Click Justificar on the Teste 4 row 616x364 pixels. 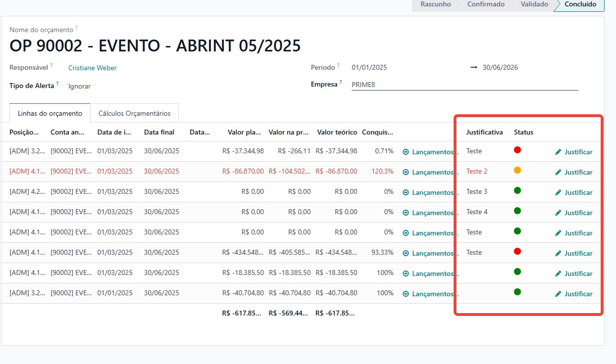(x=578, y=213)
